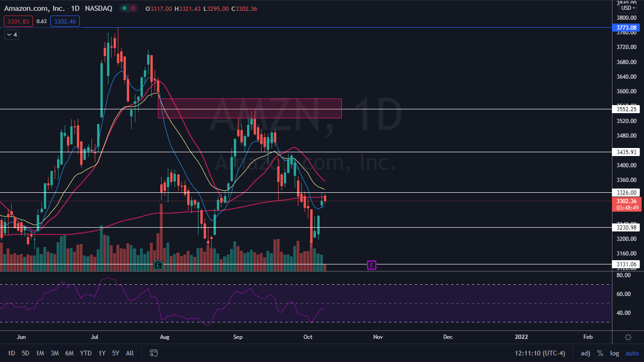Select the 5Y time range

coord(116,353)
